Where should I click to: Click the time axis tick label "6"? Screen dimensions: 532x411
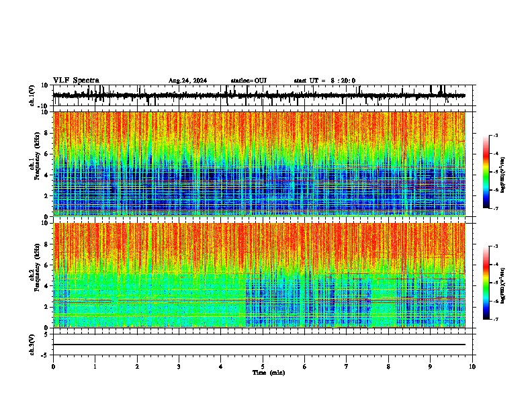click(x=305, y=367)
